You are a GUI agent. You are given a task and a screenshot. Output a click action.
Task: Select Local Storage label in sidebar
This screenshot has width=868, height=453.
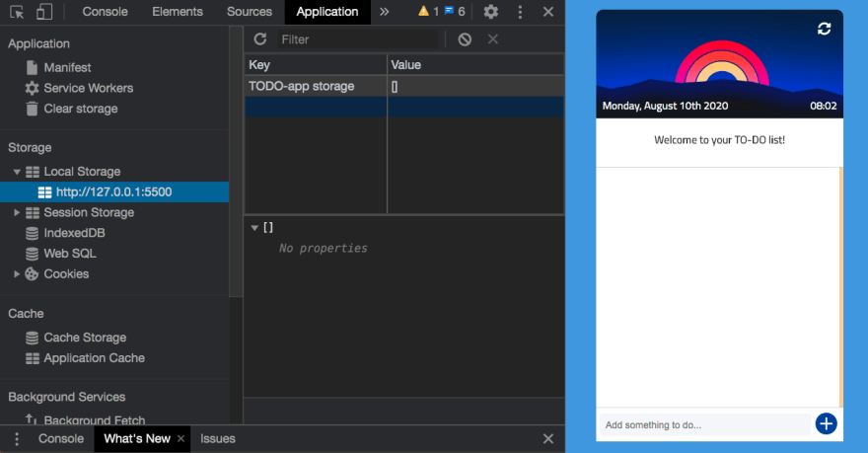(x=82, y=172)
